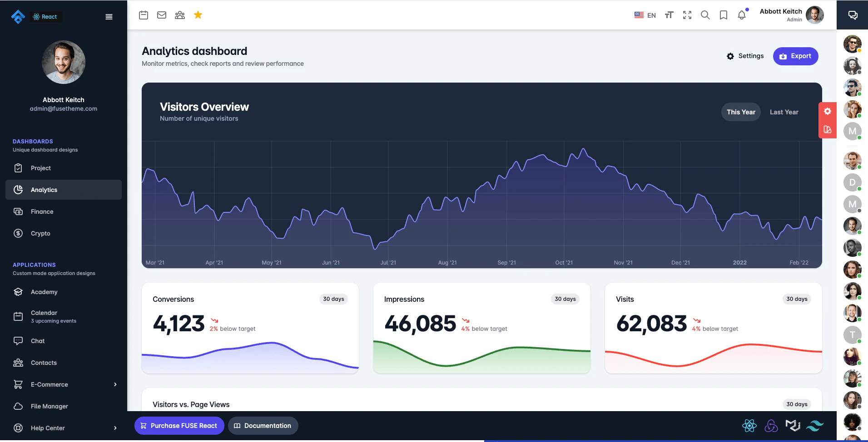Switch to Last Year visitors data
This screenshot has height=442, width=868.
[784, 112]
